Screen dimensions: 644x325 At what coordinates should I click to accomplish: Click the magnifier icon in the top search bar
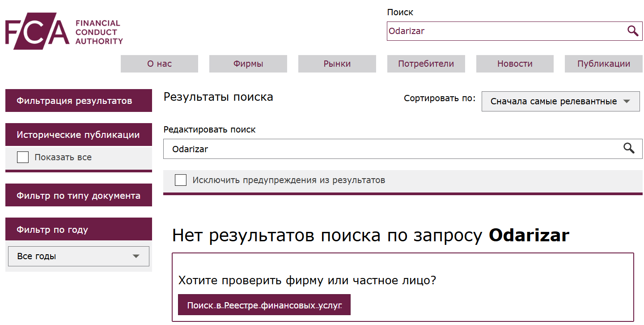click(x=633, y=31)
